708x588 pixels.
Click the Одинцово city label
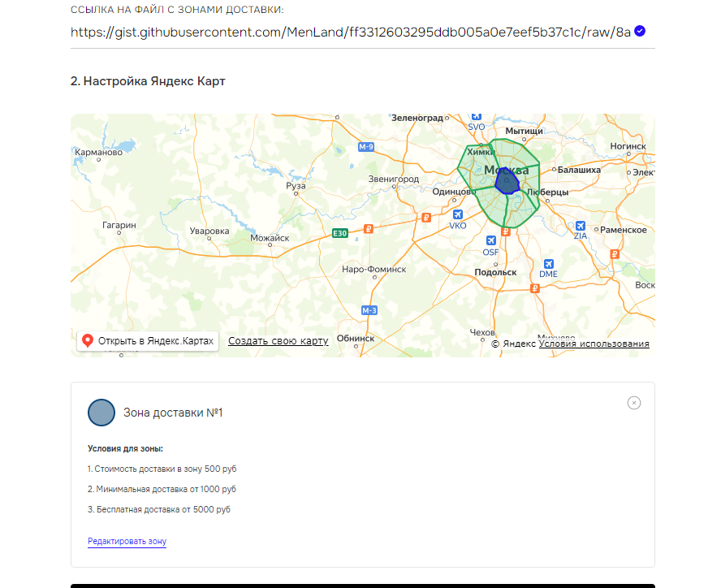[x=454, y=192]
